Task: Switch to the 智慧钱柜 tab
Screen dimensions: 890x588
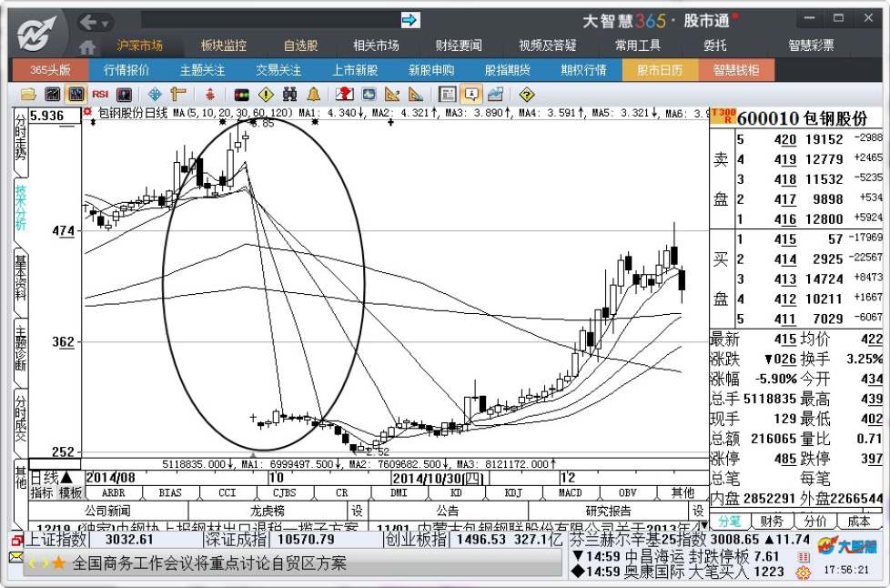Action: pos(736,70)
